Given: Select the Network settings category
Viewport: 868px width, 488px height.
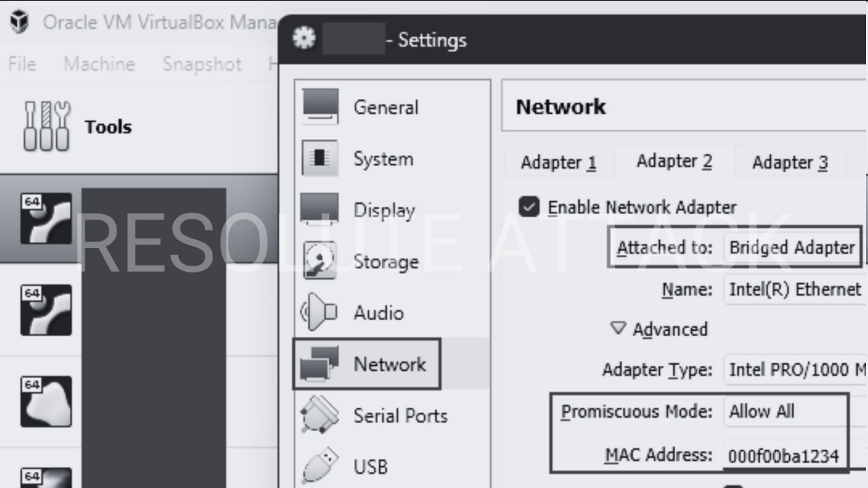Looking at the screenshot, I should point(392,364).
